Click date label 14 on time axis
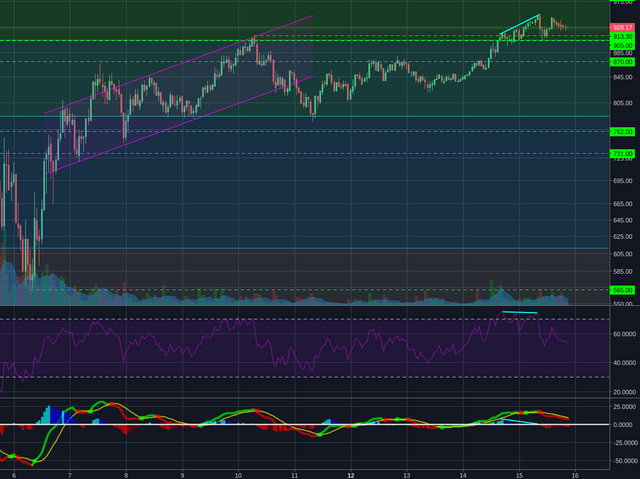640x479 pixels. tap(463, 475)
